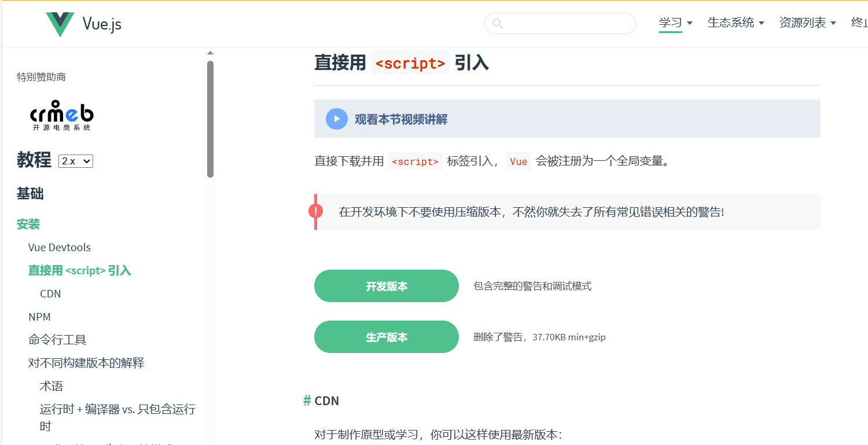The image size is (868, 445).
Task: Click the 生产版本 download button
Action: pyautogui.click(x=386, y=336)
